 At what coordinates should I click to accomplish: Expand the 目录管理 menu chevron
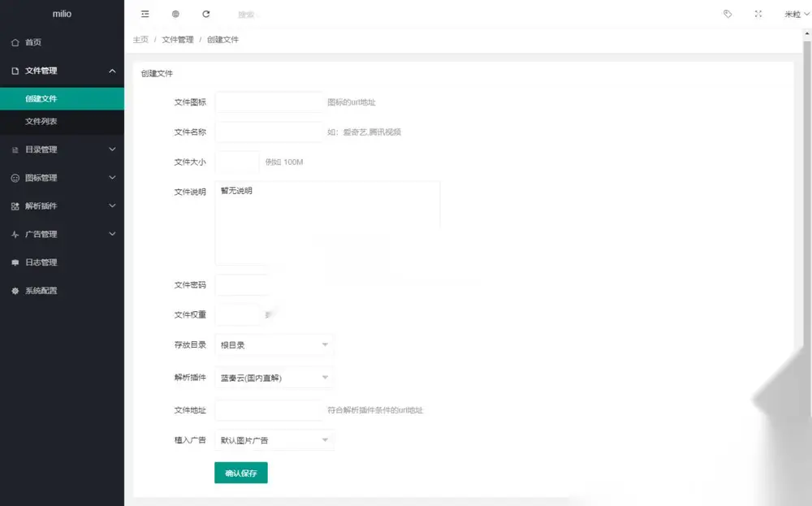pyautogui.click(x=112, y=149)
